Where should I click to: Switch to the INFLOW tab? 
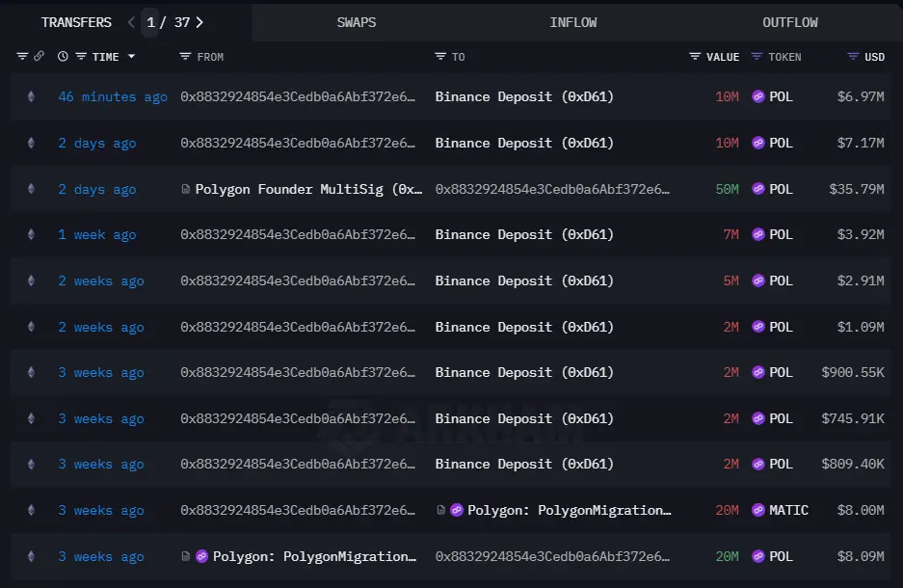click(x=573, y=22)
